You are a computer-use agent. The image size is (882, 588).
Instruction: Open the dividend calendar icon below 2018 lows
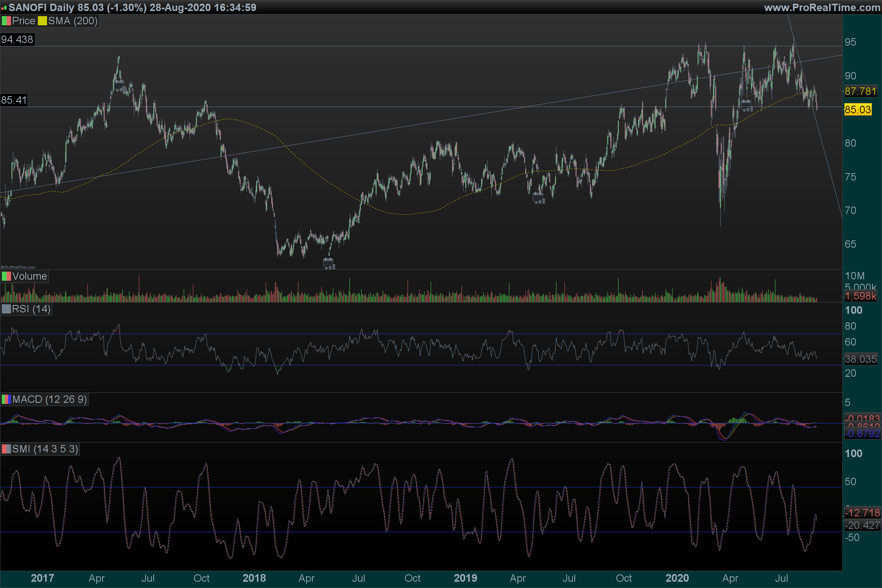[x=329, y=263]
